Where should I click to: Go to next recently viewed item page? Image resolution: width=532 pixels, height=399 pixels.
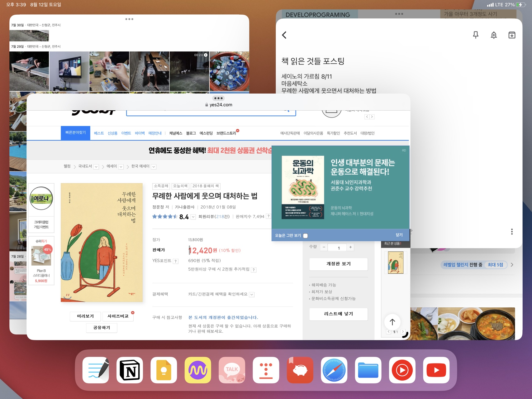pyautogui.click(x=403, y=332)
